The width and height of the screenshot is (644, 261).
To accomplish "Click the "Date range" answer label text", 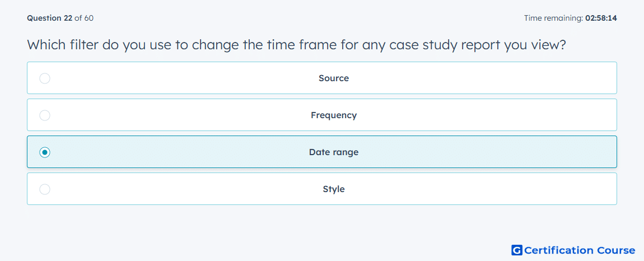I will click(334, 152).
